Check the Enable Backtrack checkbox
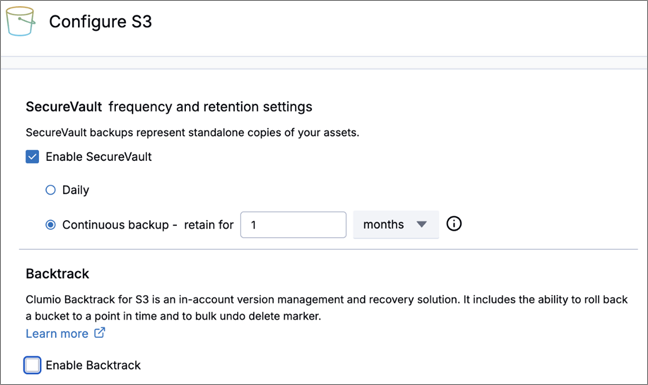This screenshot has width=648, height=385. pos(32,365)
